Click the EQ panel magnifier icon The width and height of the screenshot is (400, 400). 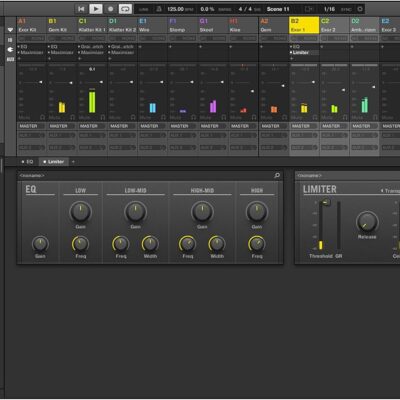pyautogui.click(x=277, y=175)
